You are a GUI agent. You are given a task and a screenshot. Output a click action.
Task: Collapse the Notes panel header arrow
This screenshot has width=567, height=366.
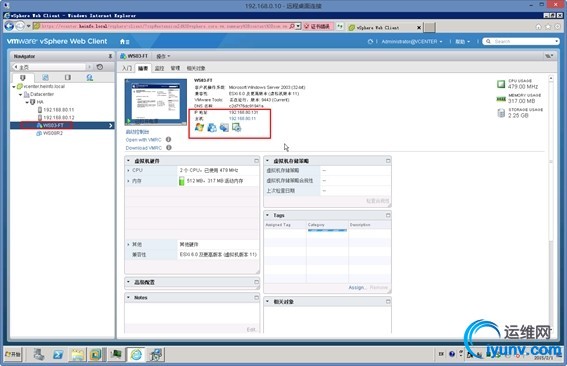(x=128, y=297)
